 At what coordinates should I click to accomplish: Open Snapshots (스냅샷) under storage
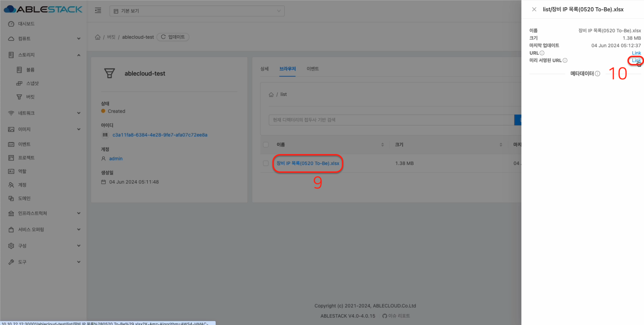pos(33,84)
